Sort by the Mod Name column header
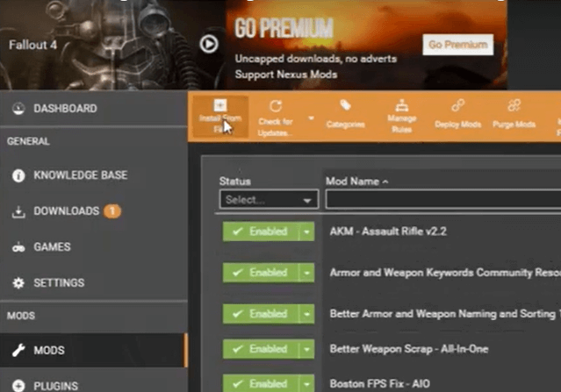 coord(352,182)
